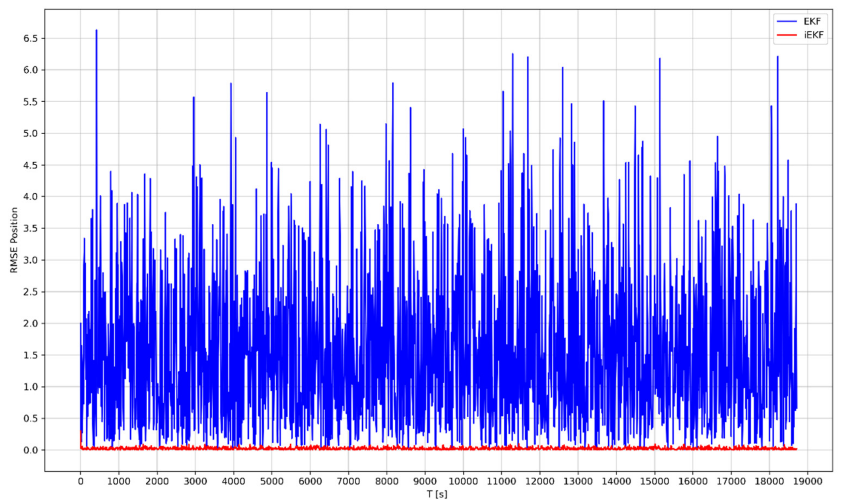The width and height of the screenshot is (841, 504).
Task: Click the 5000 x-axis tick label
Action: click(x=272, y=481)
